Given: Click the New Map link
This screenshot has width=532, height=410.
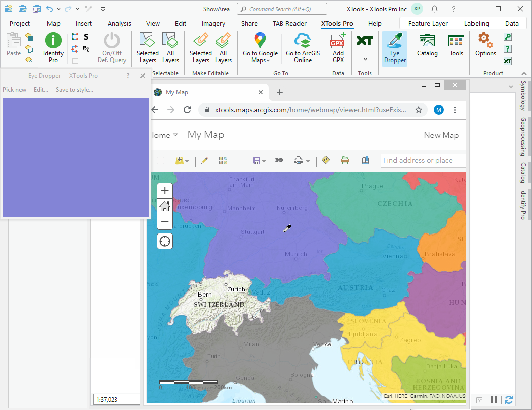Looking at the screenshot, I should [x=441, y=135].
